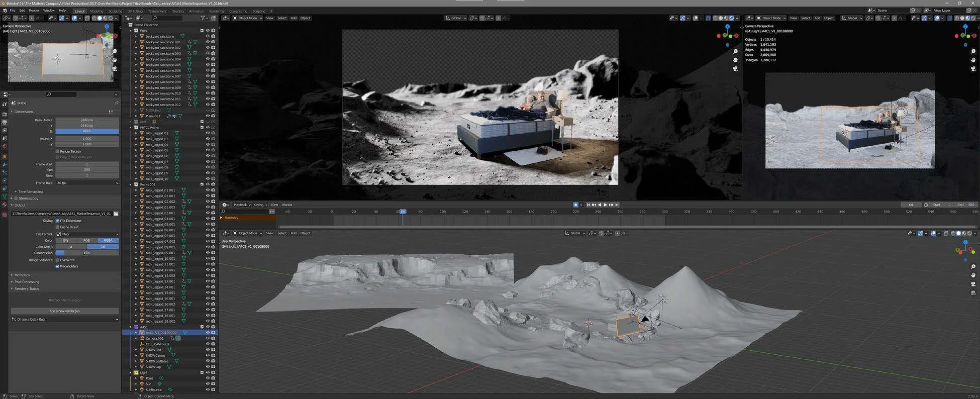Image resolution: width=980 pixels, height=399 pixels.
Task: Enable the Cache Result checkbox
Action: (x=57, y=227)
